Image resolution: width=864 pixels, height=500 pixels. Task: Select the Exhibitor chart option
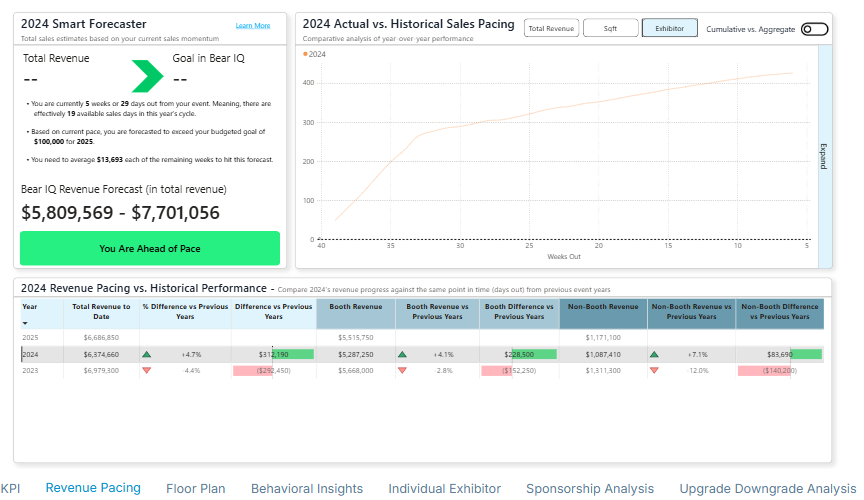pos(669,29)
